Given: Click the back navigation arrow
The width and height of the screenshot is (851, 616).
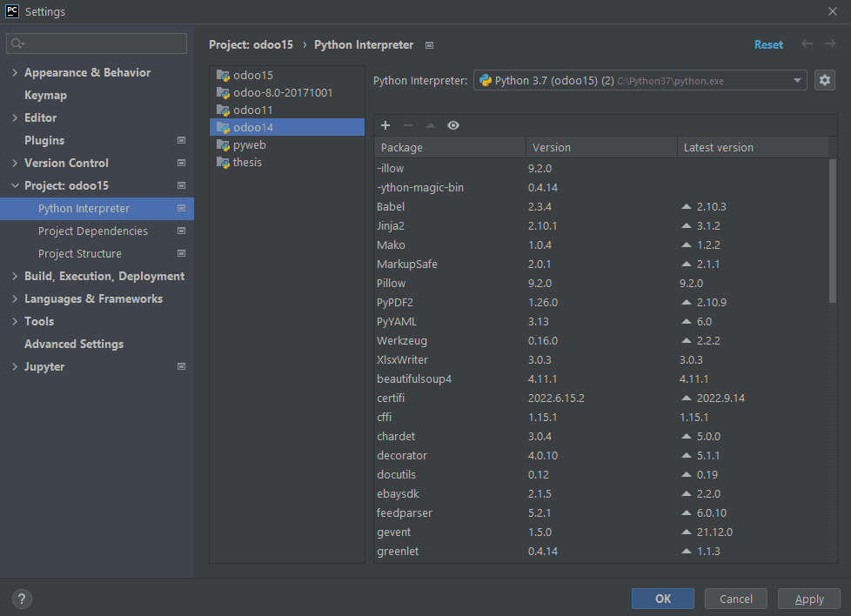Looking at the screenshot, I should (807, 44).
